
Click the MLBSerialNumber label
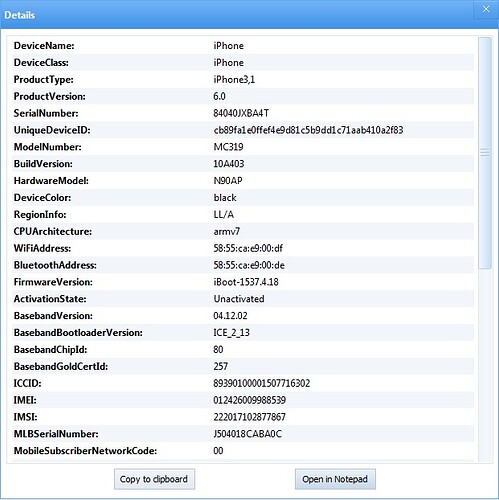(56, 434)
